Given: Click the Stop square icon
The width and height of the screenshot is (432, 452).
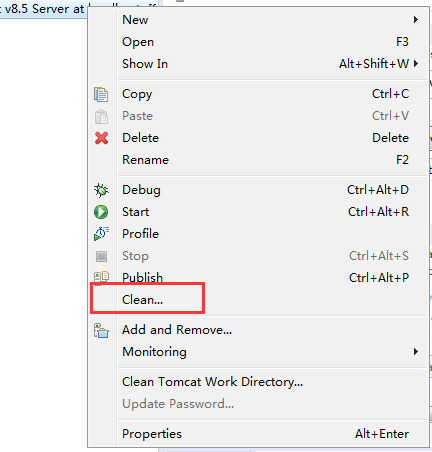Looking at the screenshot, I should [x=101, y=256].
